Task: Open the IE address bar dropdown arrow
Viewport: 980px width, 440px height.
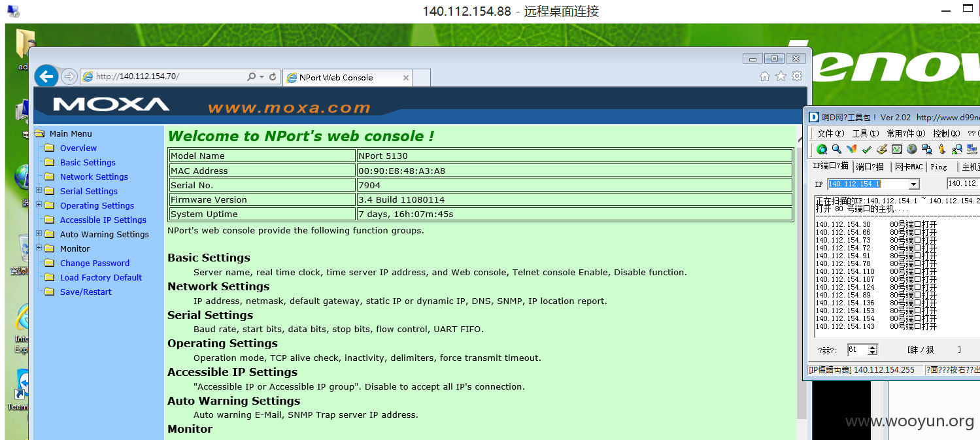Action: click(262, 76)
